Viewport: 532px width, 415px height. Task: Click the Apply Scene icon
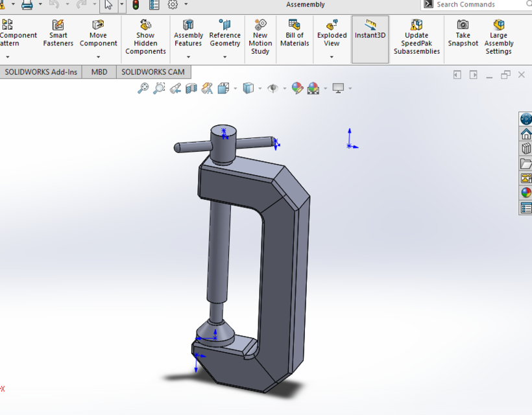tap(313, 88)
